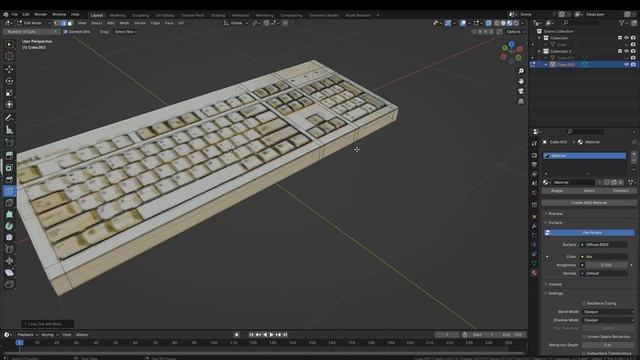The image size is (640, 360).
Task: Open the Window menu
Action: [x=59, y=14]
